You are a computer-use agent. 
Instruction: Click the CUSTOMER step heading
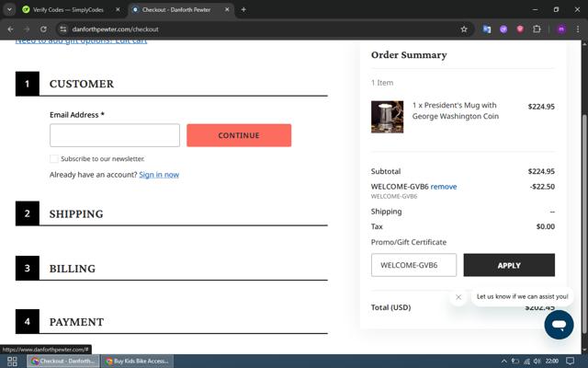[82, 84]
